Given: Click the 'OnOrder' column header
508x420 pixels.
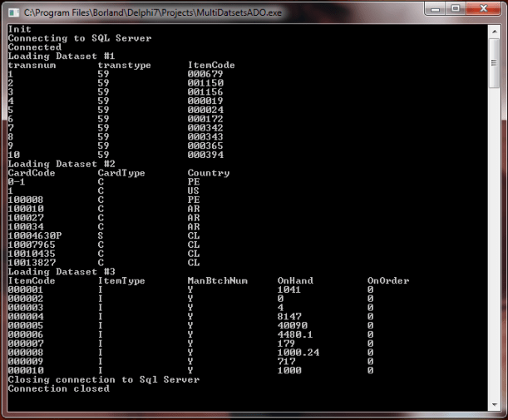Looking at the screenshot, I should click(x=388, y=280).
